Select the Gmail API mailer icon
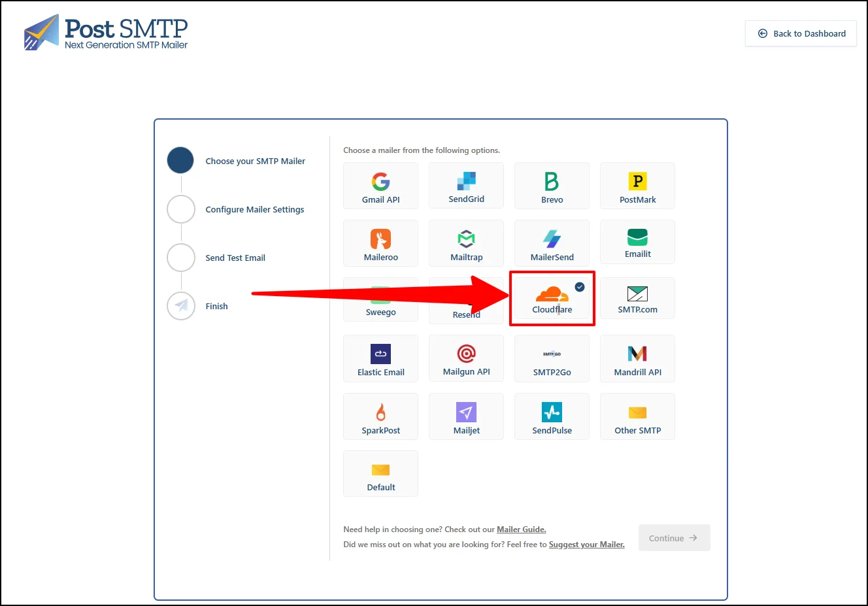 coord(380,181)
